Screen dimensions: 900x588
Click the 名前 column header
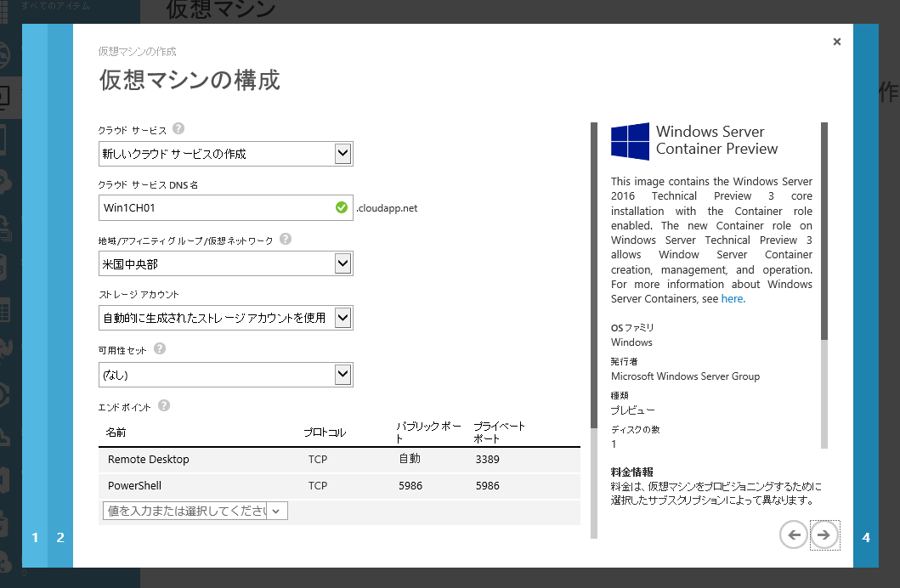(116, 432)
